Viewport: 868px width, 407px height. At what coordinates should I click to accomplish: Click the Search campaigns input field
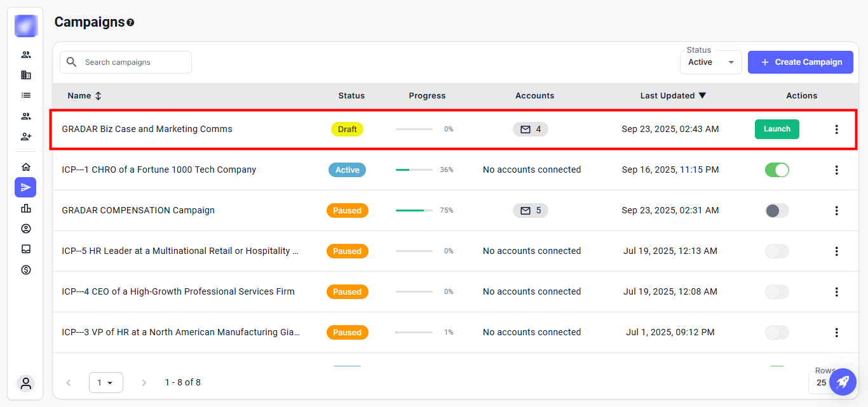133,62
